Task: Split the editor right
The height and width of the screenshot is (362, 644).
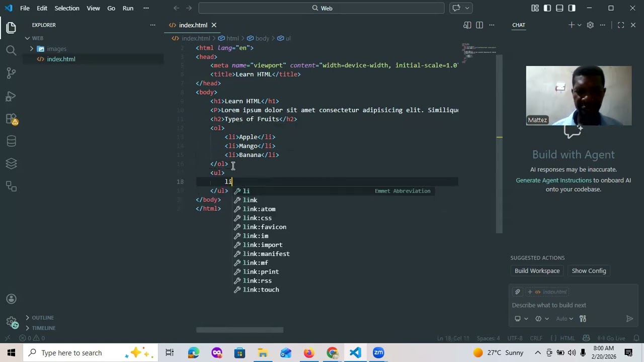Action: click(x=479, y=25)
